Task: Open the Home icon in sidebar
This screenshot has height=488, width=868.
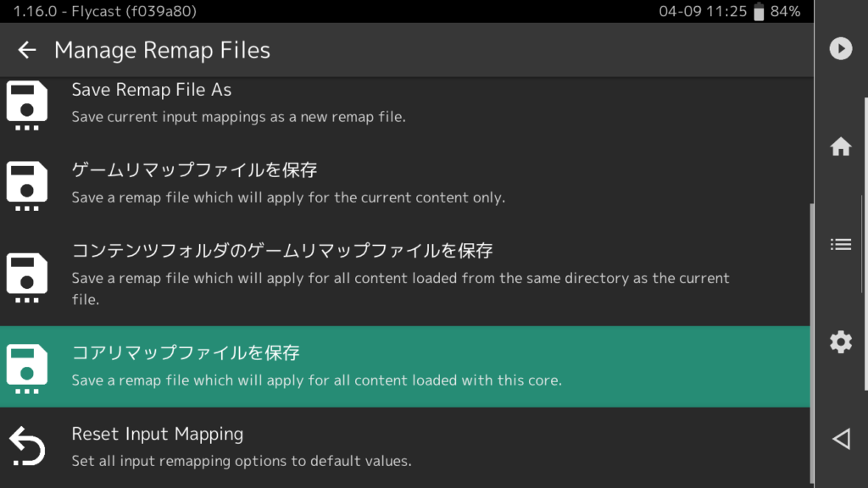Action: [x=840, y=147]
